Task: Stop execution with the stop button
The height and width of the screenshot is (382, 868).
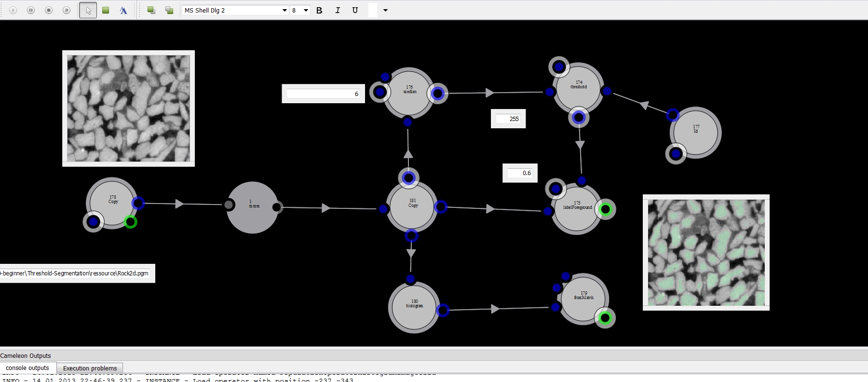Action: [49, 10]
